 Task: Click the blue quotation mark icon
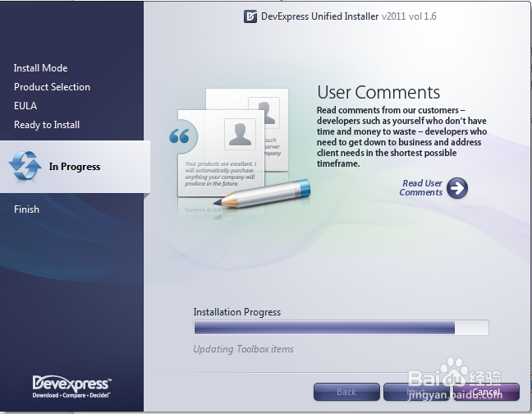tap(179, 136)
